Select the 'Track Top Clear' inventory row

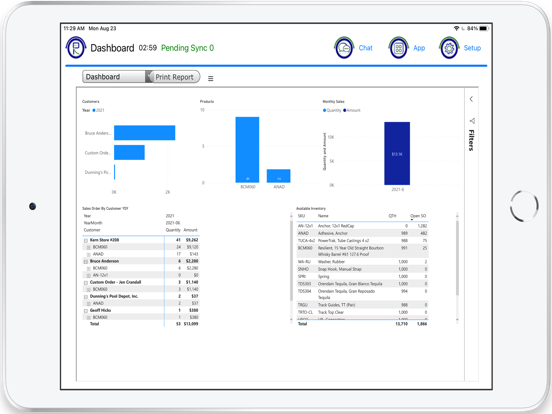tap(362, 312)
